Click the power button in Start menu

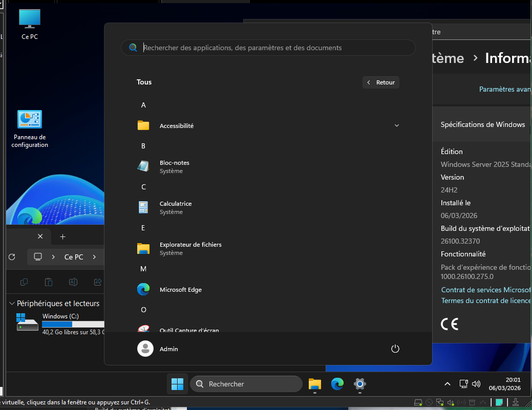pyautogui.click(x=395, y=349)
